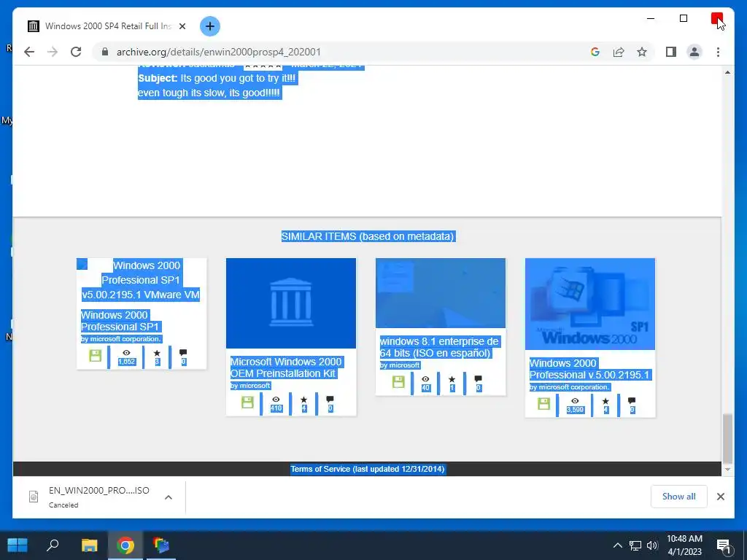Expand options for EN_WIN2000_PRO ISO download

(169, 497)
